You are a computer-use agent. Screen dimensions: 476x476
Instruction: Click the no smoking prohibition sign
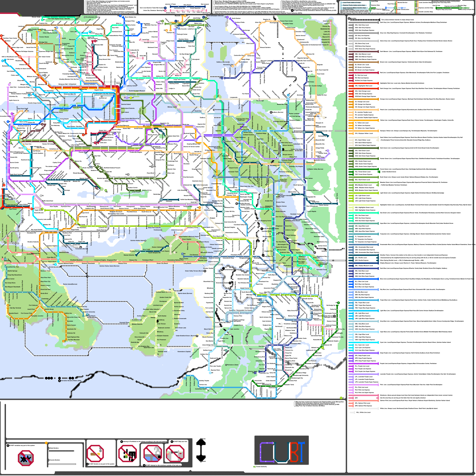95,454
